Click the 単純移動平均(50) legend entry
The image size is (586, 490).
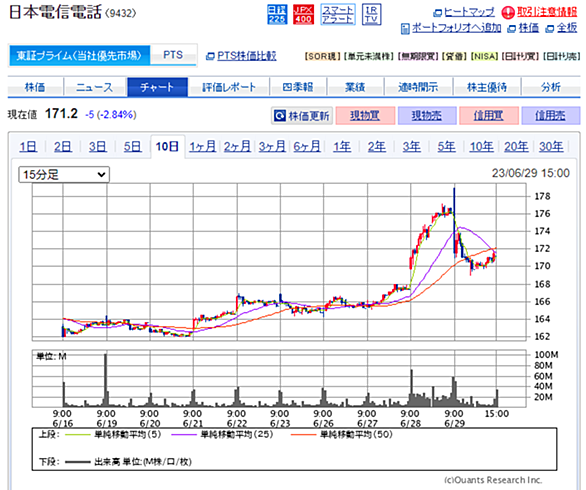point(342,434)
